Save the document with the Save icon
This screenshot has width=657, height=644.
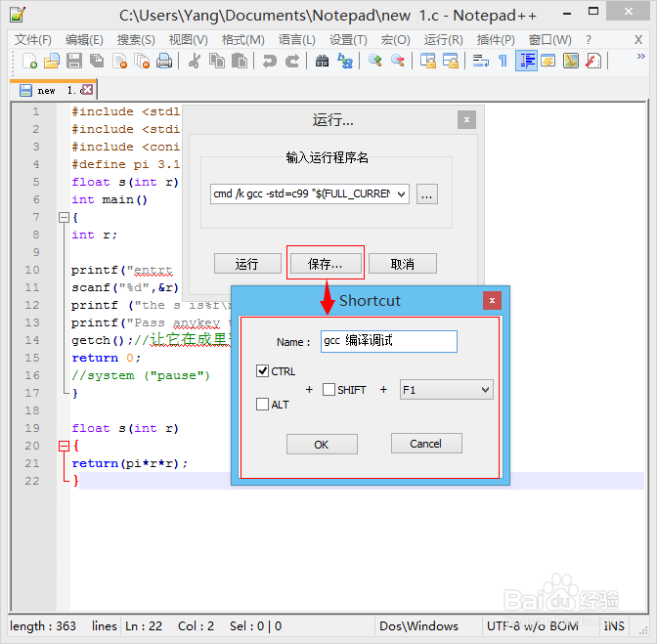74,62
